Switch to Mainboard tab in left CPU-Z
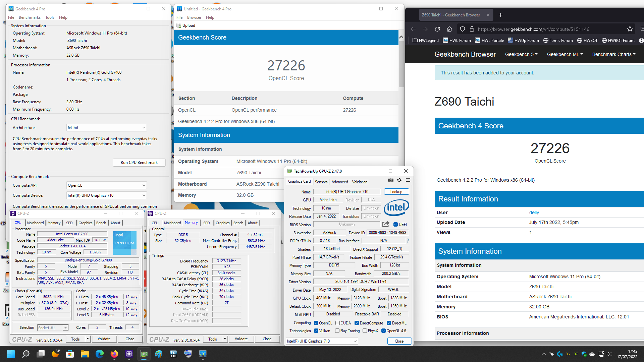This screenshot has width=644, height=362. (x=35, y=223)
